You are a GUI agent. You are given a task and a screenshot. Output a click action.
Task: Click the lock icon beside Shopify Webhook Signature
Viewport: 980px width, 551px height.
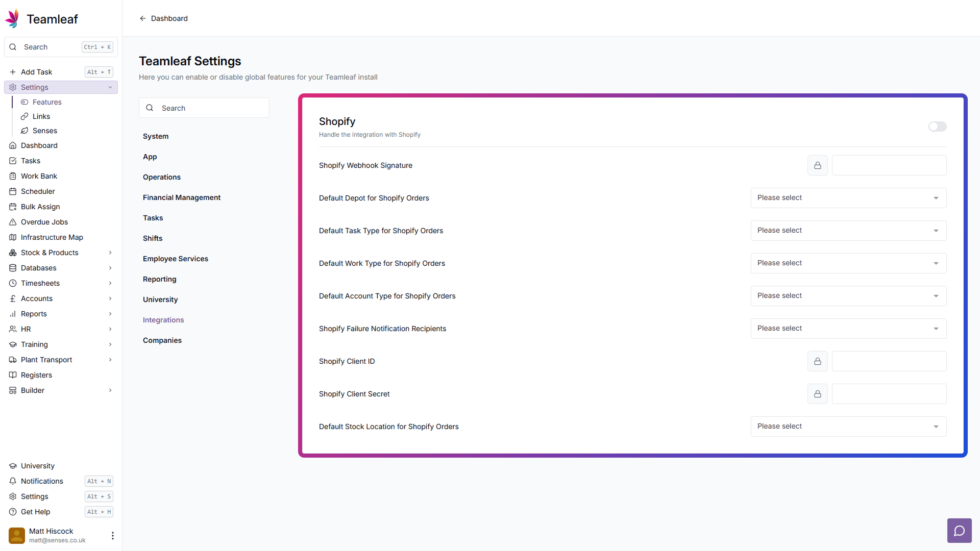click(817, 165)
